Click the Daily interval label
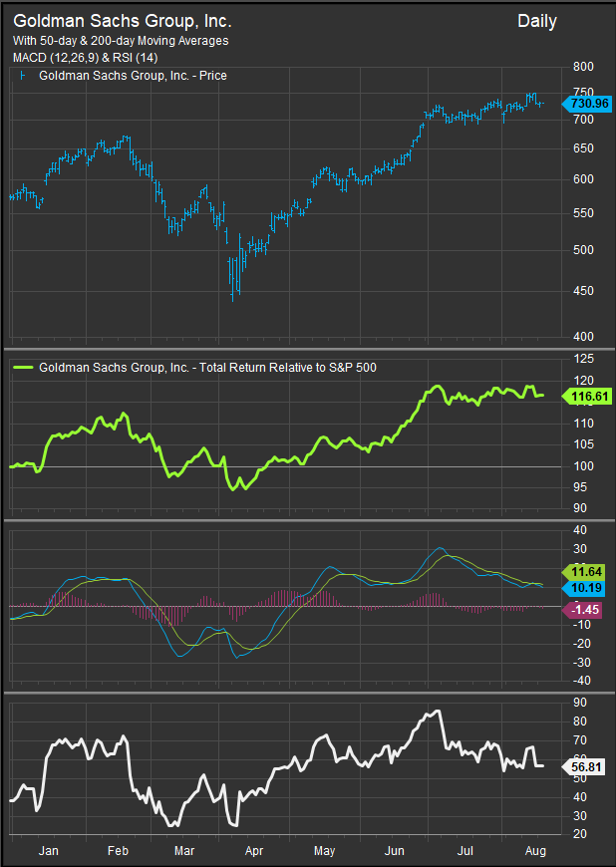The width and height of the screenshot is (616, 867). 537,21
